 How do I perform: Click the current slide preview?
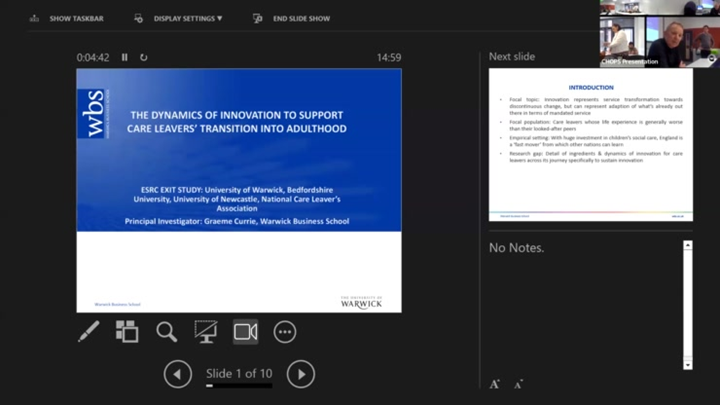tap(239, 190)
